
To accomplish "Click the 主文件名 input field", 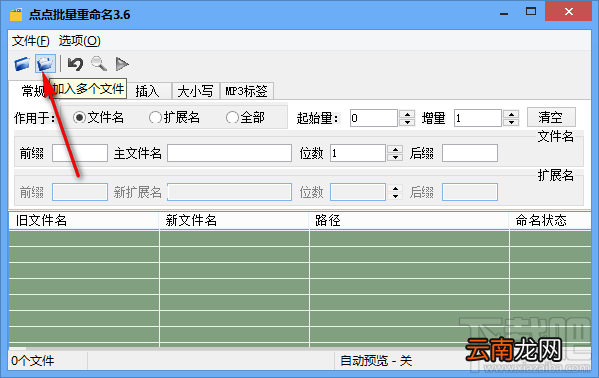I will click(x=230, y=153).
